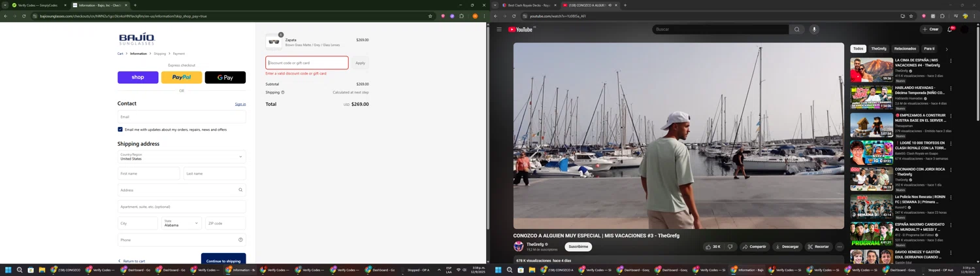Dislike the video with thumbs down

coord(730,247)
